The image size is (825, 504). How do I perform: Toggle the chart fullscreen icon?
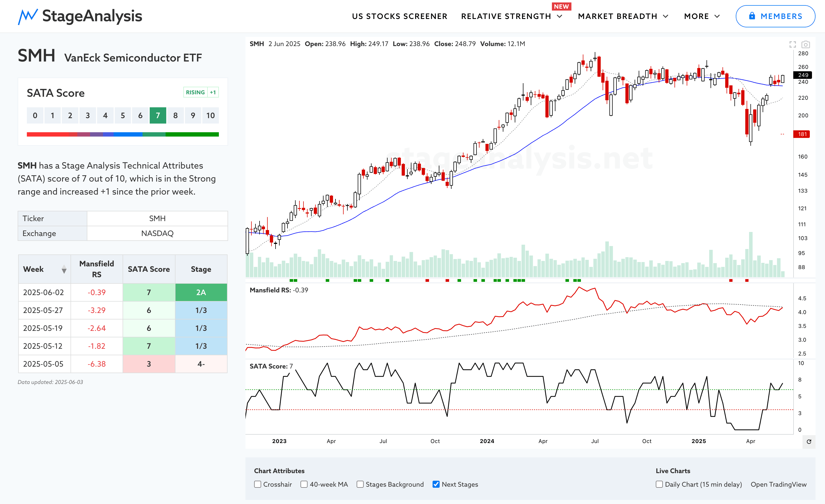pyautogui.click(x=792, y=44)
